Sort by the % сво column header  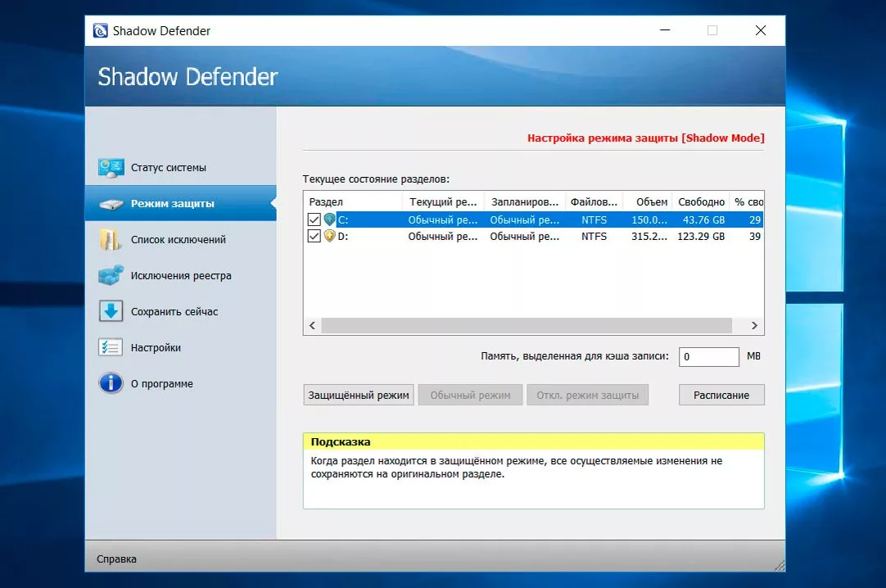click(x=748, y=201)
